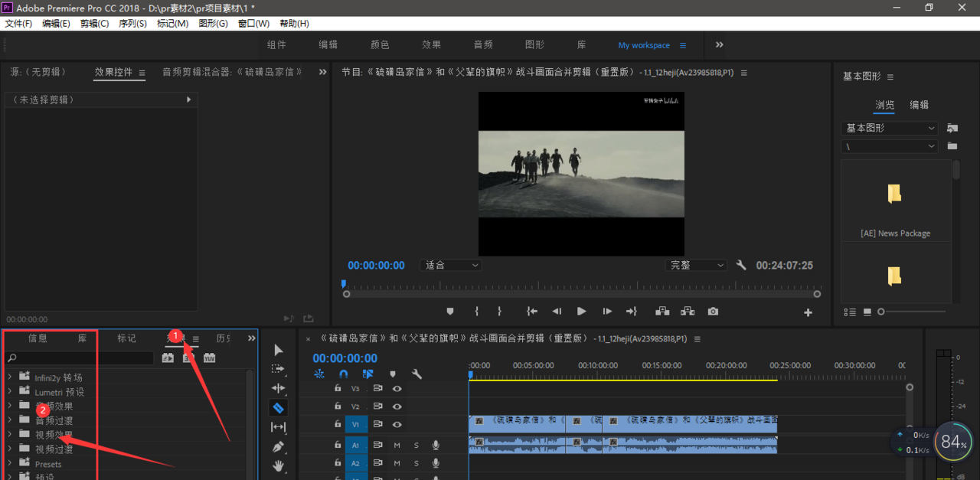Open the 完整 playback resolution dropdown

click(x=697, y=265)
